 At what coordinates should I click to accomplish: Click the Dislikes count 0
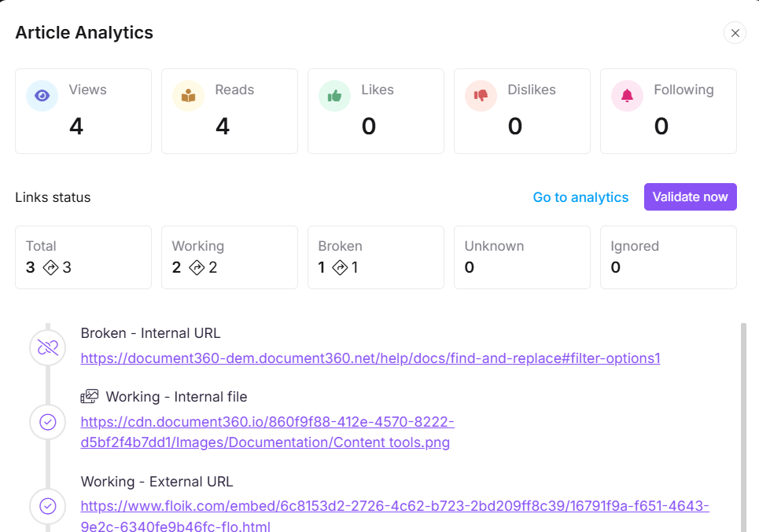(x=515, y=127)
